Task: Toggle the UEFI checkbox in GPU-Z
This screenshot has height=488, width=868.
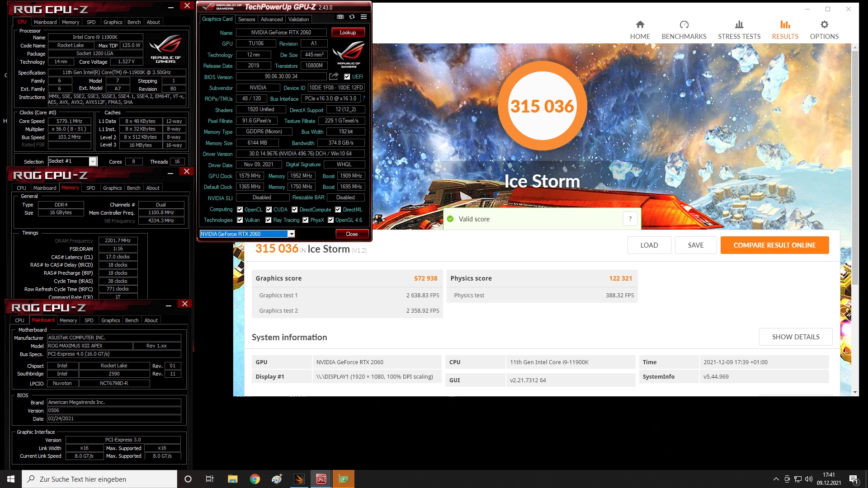Action: (x=347, y=77)
